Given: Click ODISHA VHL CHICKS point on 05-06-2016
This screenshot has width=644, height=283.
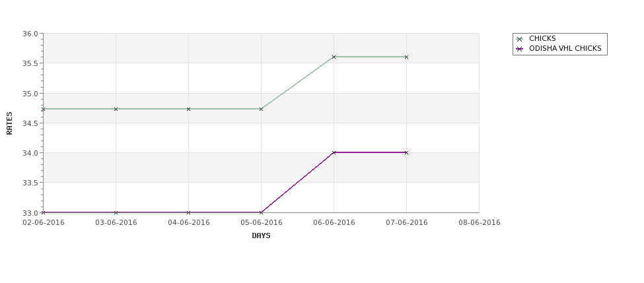Looking at the screenshot, I should 261,212.
